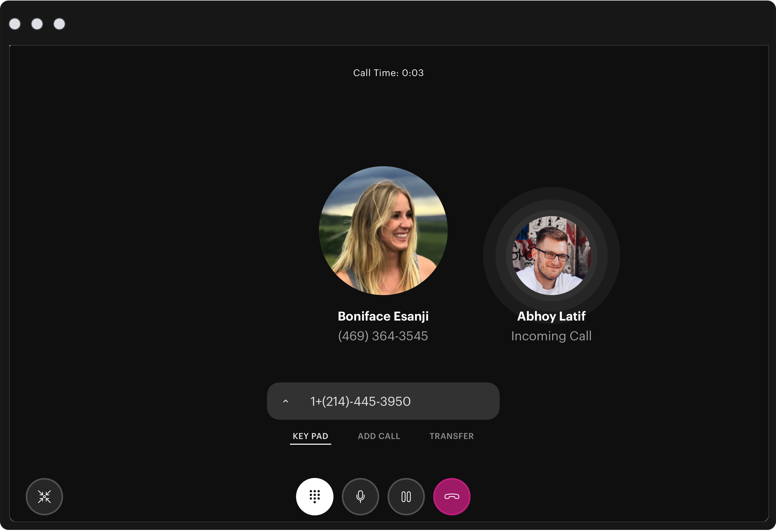Viewport: 776px width, 532px height.
Task: Mute the microphone
Action: coord(360,497)
